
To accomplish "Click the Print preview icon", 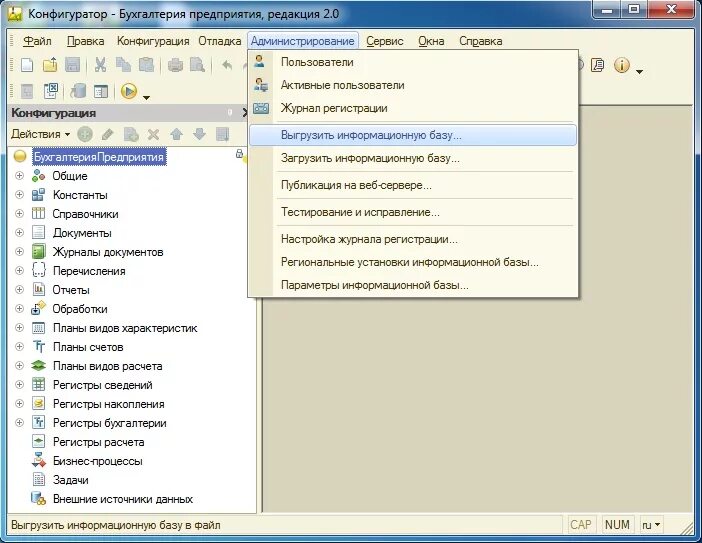I will pyautogui.click(x=197, y=65).
